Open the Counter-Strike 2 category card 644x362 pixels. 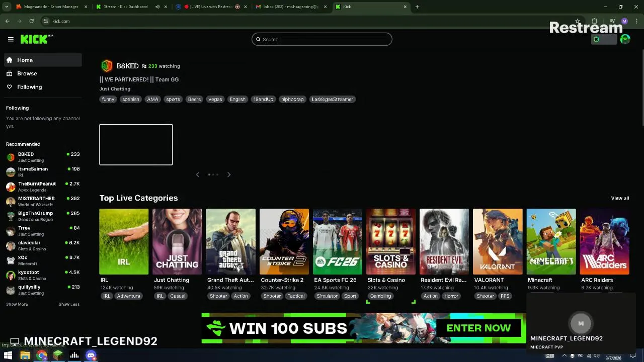[284, 242]
